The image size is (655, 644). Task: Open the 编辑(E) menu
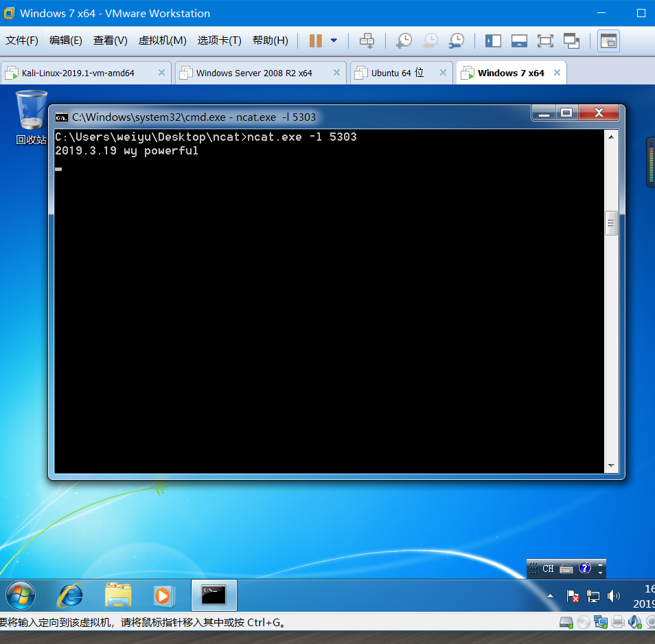coord(66,41)
